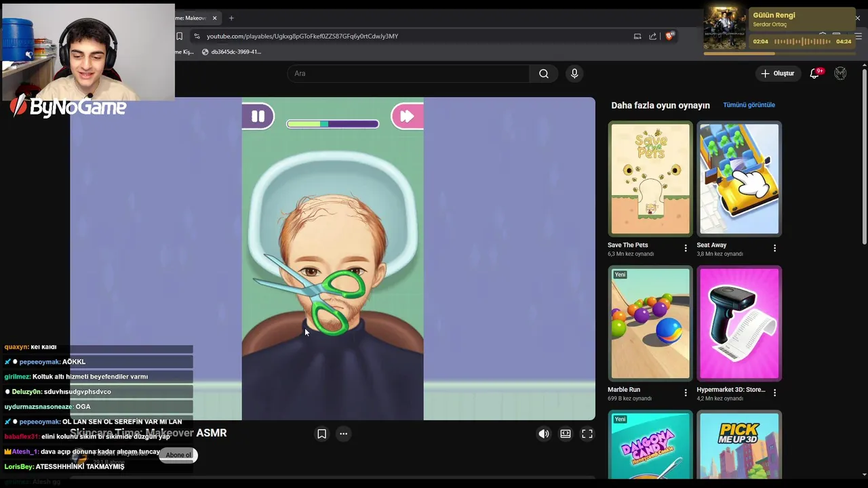Activate voice search microphone icon
Viewport: 868px width, 488px height.
click(x=574, y=73)
